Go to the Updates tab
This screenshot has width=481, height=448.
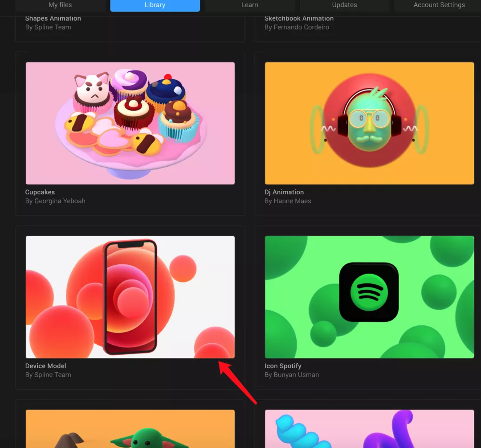[344, 5]
